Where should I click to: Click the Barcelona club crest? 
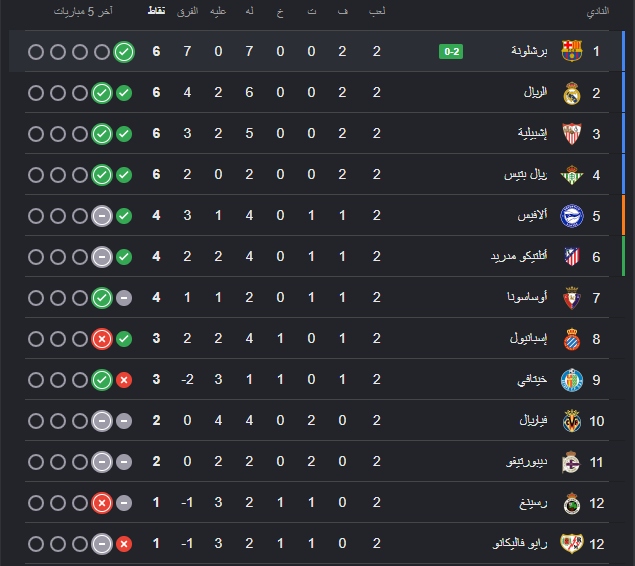(x=571, y=51)
